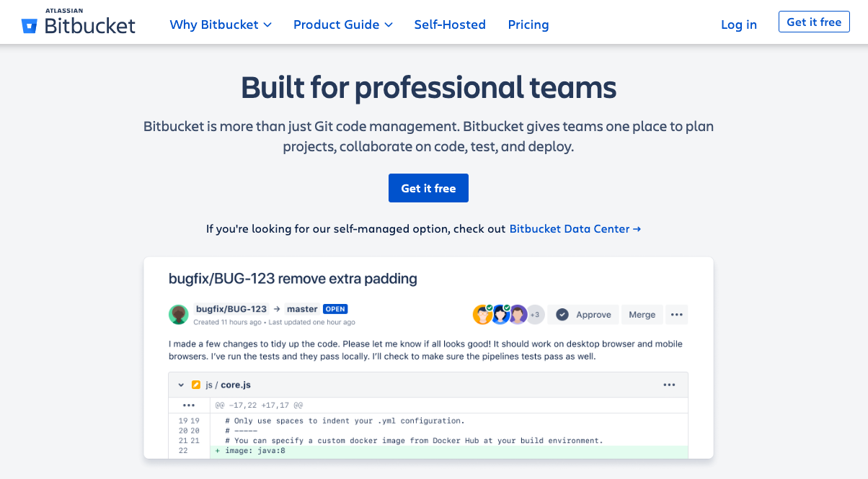This screenshot has height=479, width=868.
Task: Select the first reviewer avatar
Action: [x=482, y=315]
